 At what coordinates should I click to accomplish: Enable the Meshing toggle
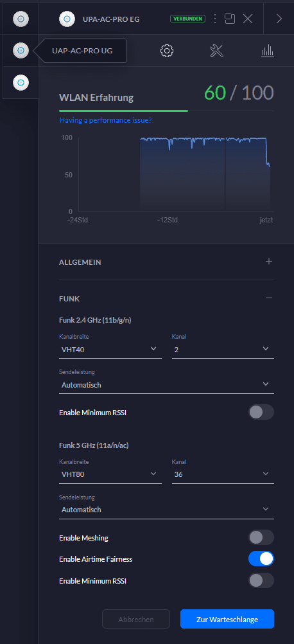pos(261,537)
